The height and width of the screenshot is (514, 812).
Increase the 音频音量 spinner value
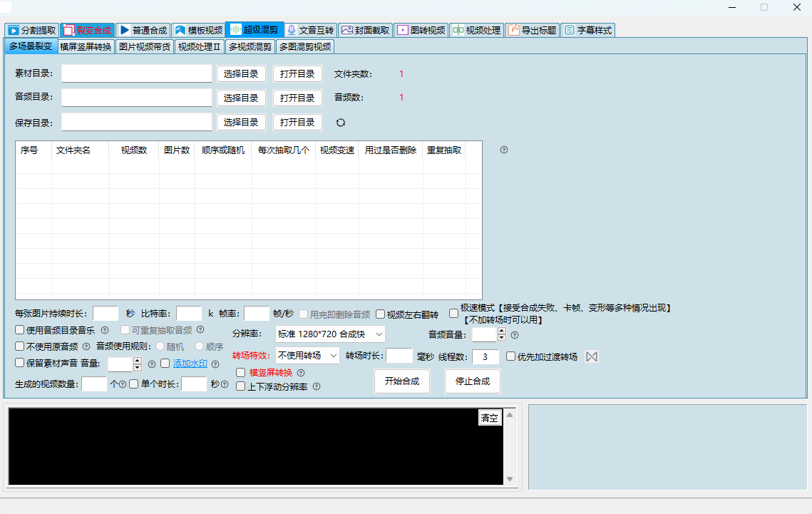[501, 331]
